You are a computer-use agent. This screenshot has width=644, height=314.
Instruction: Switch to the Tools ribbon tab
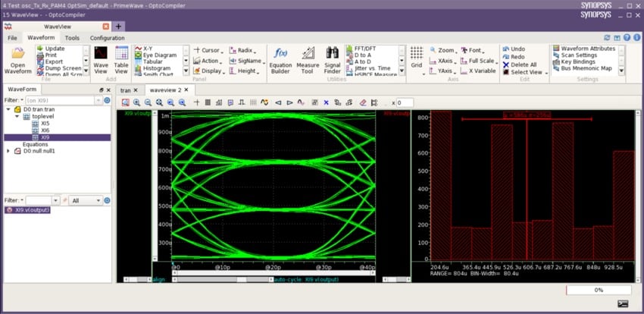click(x=72, y=37)
